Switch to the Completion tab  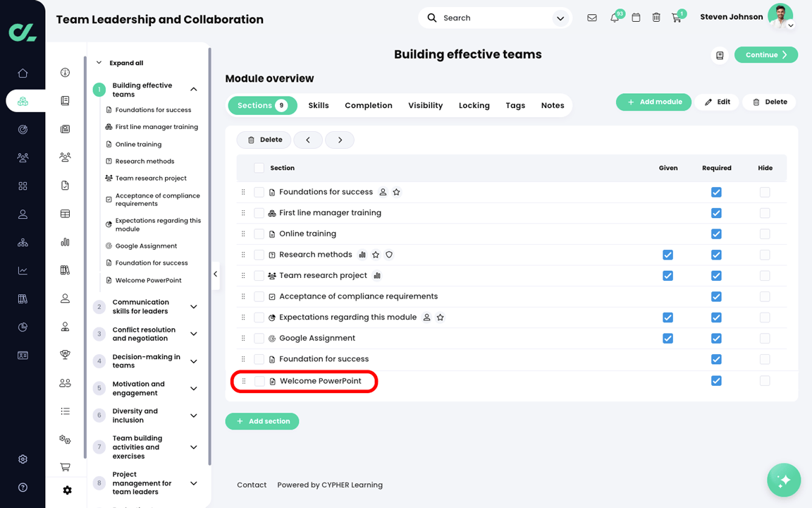[369, 105]
